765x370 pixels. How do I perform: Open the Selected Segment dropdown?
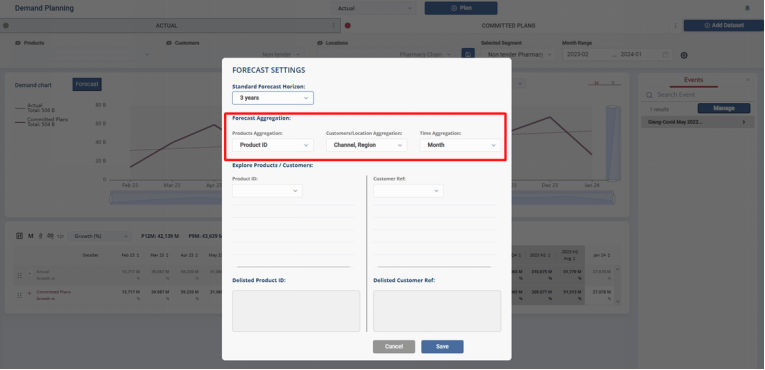pos(518,55)
